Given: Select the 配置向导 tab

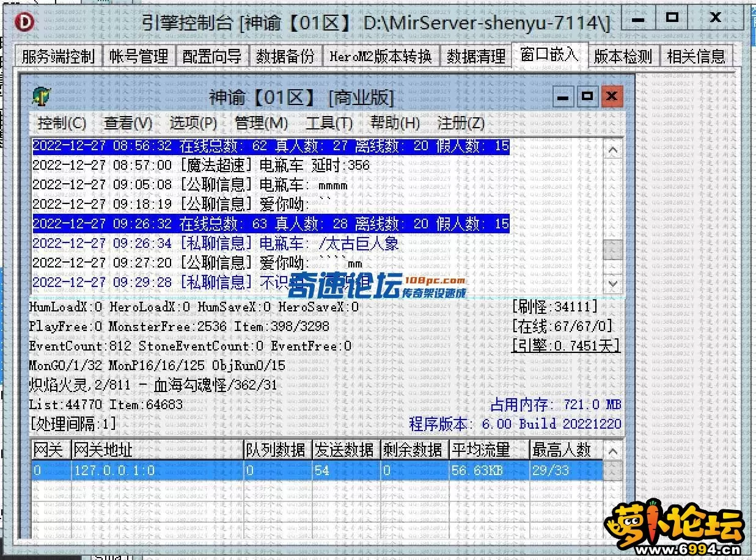Looking at the screenshot, I should point(212,57).
